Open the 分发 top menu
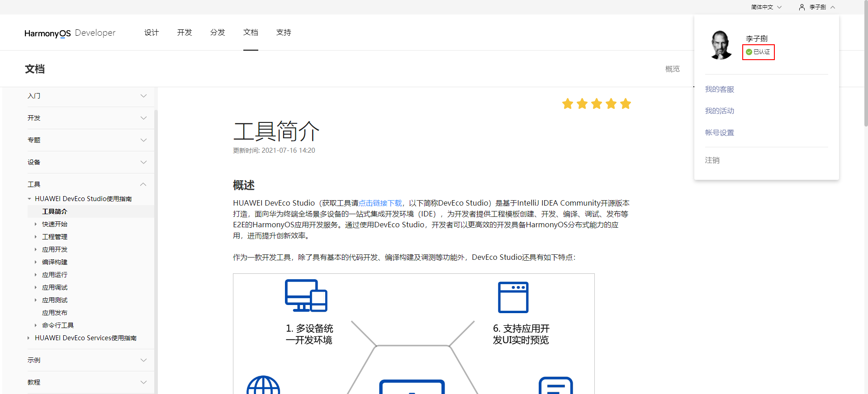 pos(218,33)
